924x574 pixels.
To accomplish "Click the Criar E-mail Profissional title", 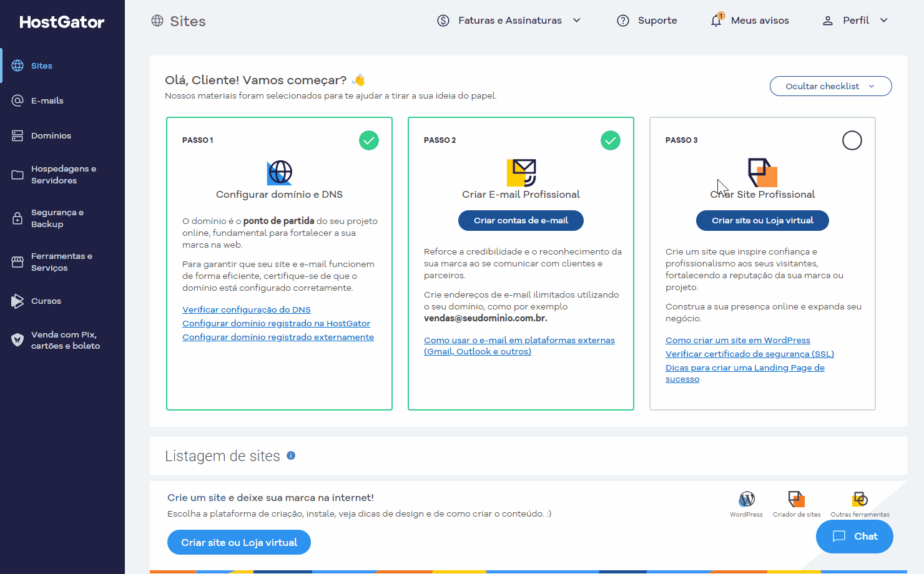I will pyautogui.click(x=521, y=195).
